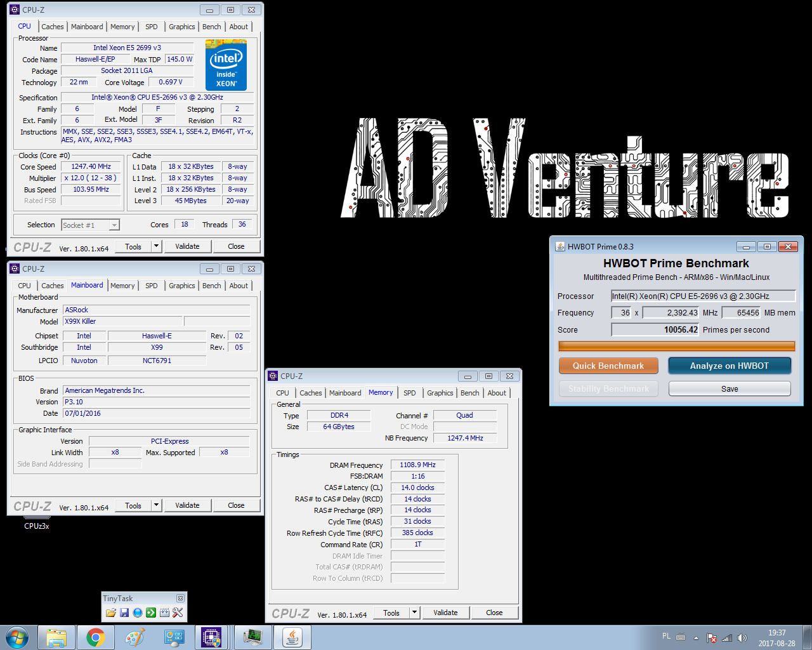This screenshot has height=650, width=812.
Task: Open the Windows Start menu orb
Action: tap(17, 637)
